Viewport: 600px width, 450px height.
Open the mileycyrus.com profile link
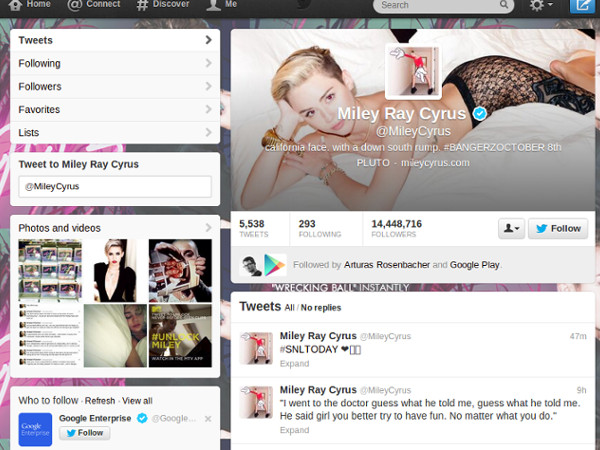(435, 162)
